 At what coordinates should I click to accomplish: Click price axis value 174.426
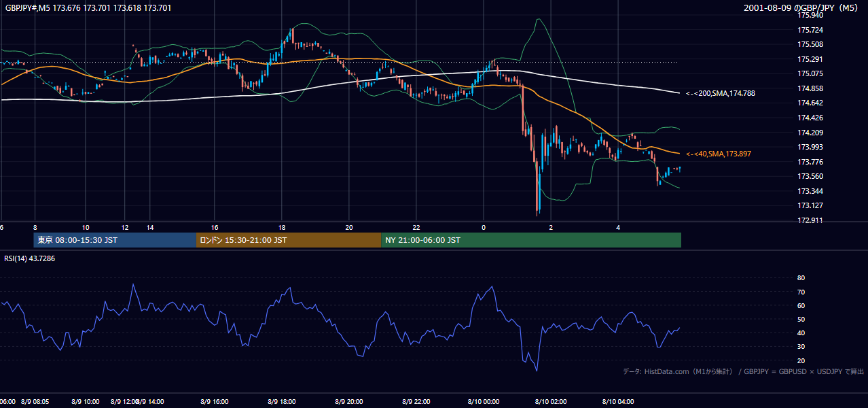[810, 118]
